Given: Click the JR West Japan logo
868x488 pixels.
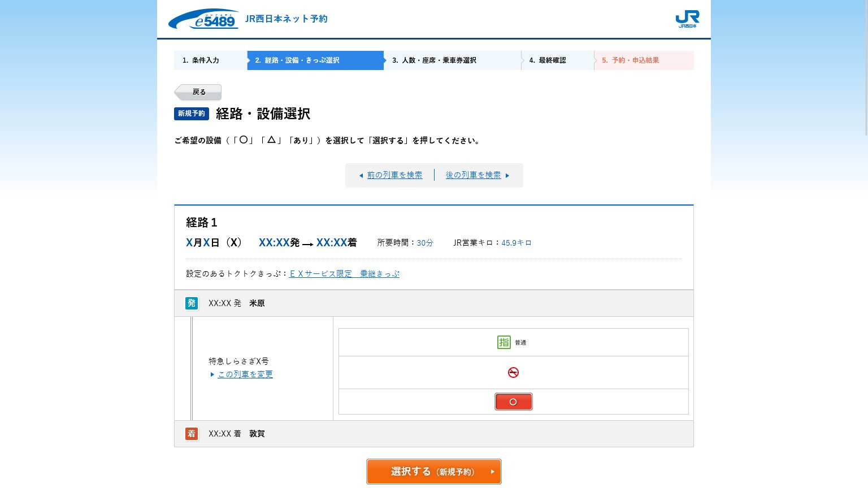Looking at the screenshot, I should pyautogui.click(x=687, y=19).
